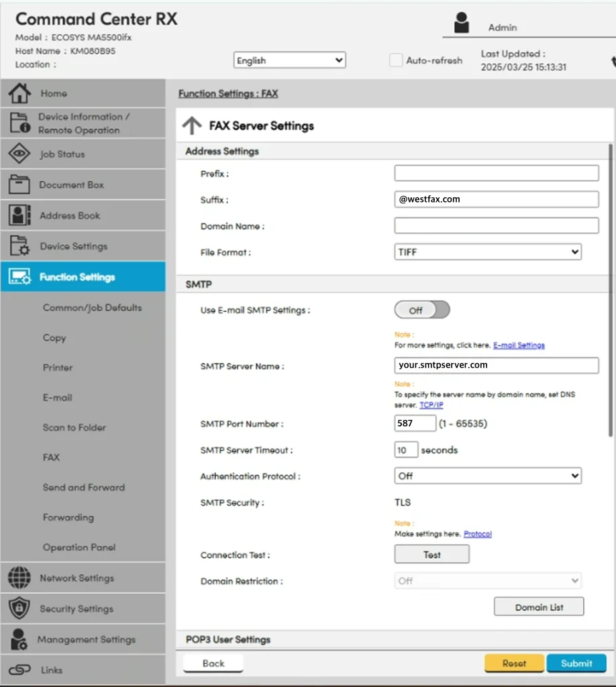
Task: Toggle Use E-mail SMTP Settings switch
Action: [422, 310]
